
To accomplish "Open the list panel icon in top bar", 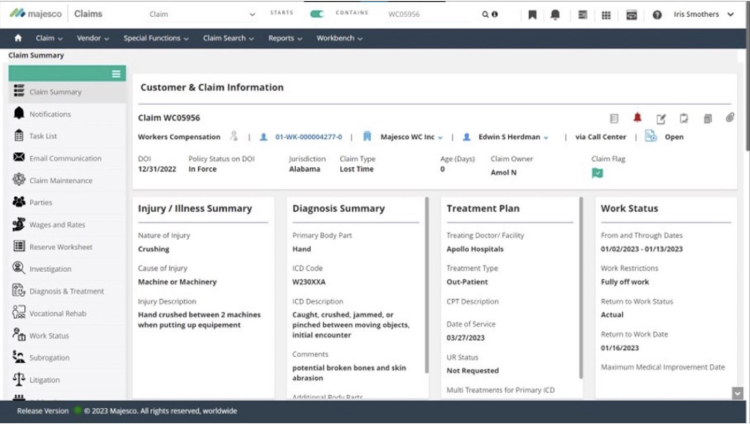I will point(582,15).
